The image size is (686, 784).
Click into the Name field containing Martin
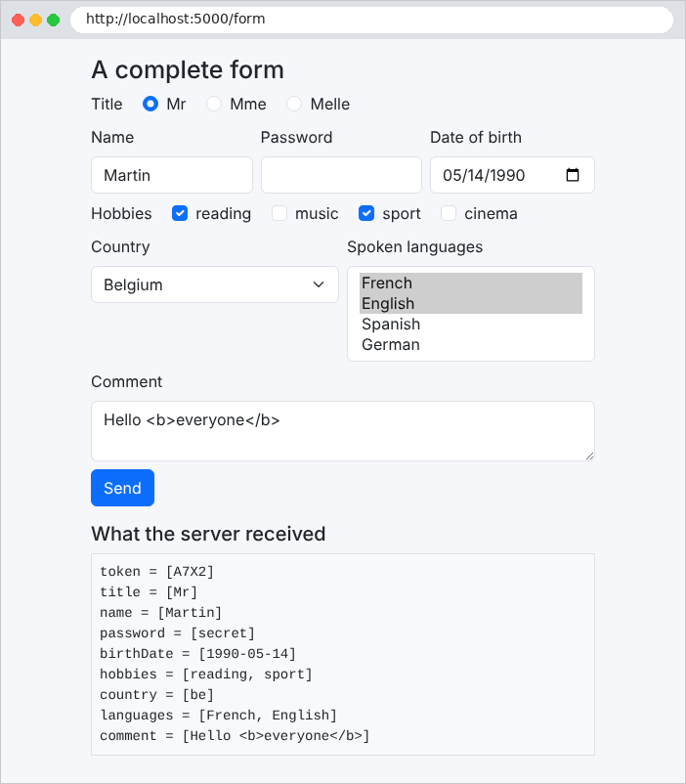tap(172, 175)
